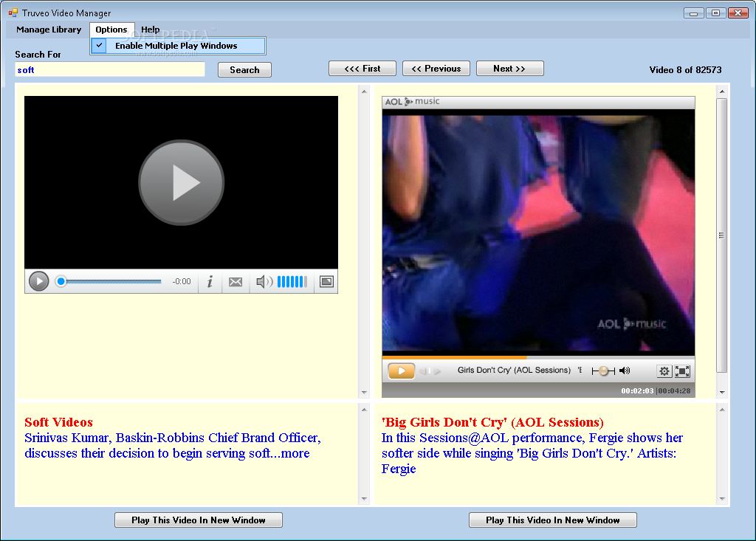756x541 pixels.
Task: Open the Manage Library menu
Action: click(x=49, y=30)
